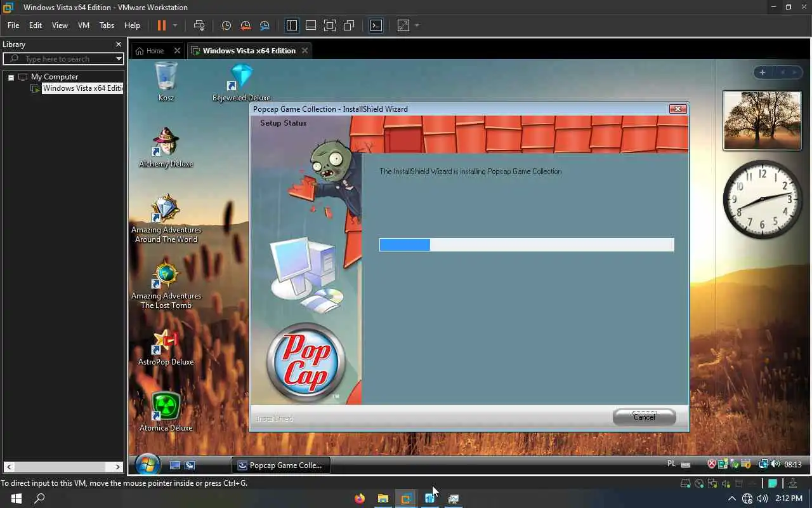812x508 pixels.
Task: Close the Library panel
Action: coord(118,44)
